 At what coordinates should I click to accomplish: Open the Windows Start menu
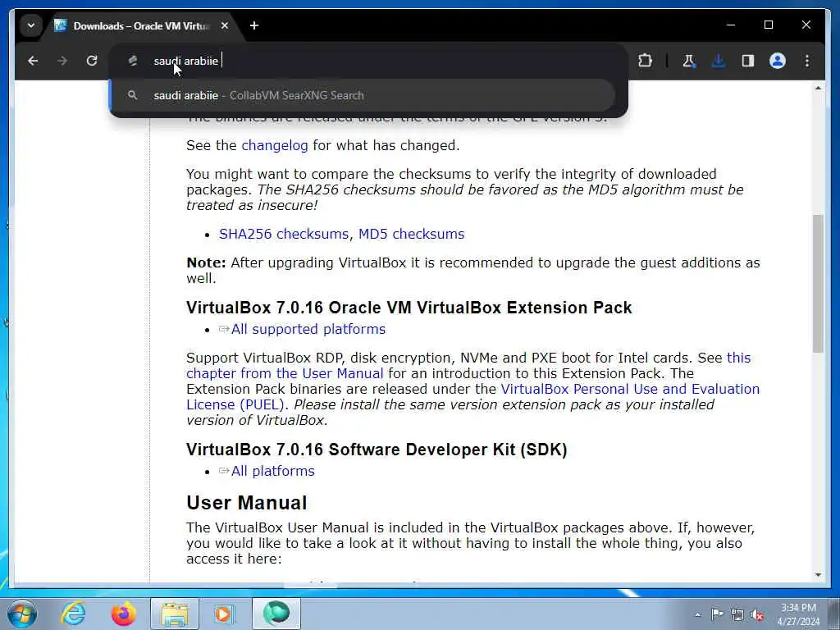click(21, 614)
